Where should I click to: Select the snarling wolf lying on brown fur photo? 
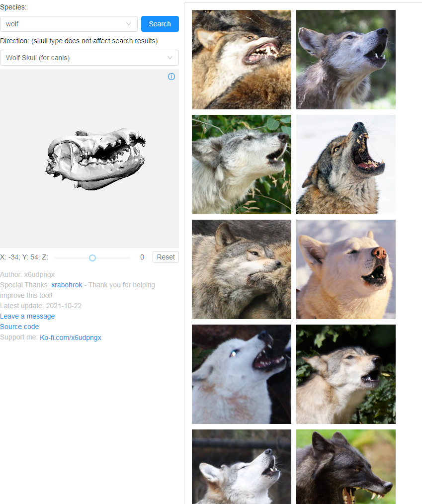coord(242,60)
